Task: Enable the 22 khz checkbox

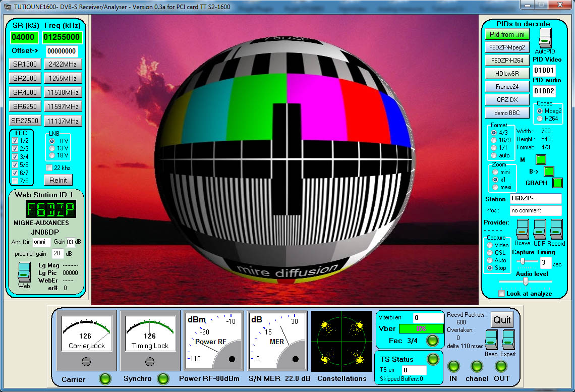Action: 49,168
